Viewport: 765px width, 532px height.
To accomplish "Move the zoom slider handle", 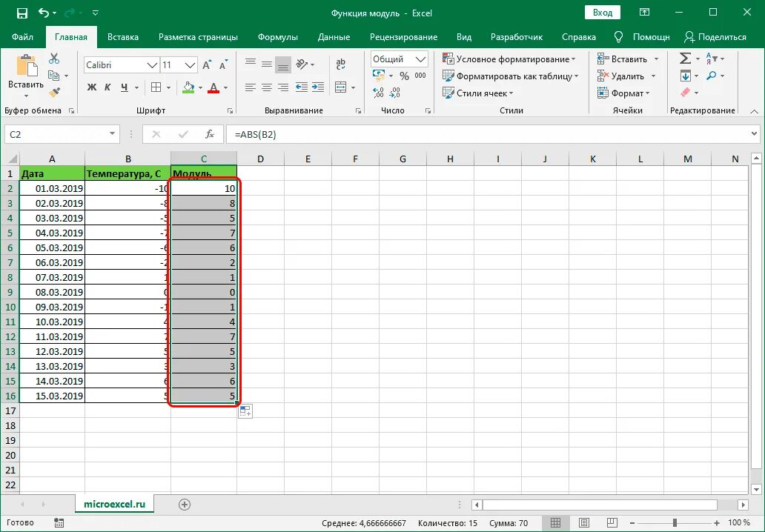I will pos(675,523).
